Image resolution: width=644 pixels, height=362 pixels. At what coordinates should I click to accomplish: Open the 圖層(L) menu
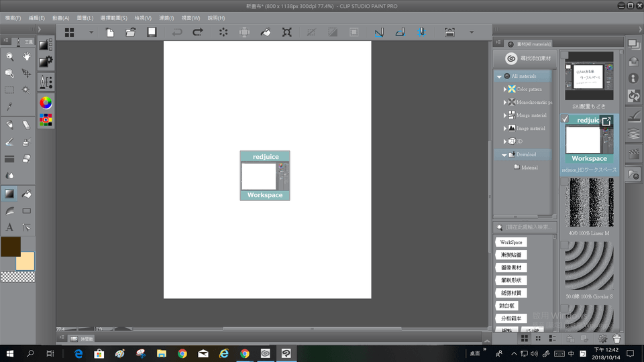85,18
